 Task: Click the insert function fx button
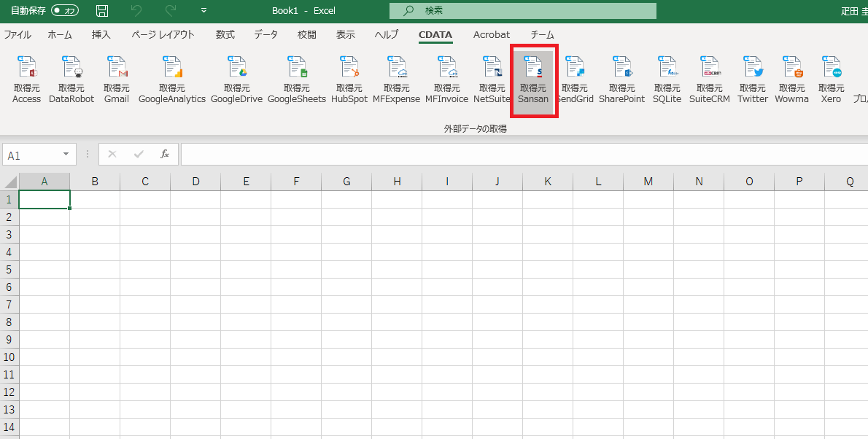coord(164,154)
